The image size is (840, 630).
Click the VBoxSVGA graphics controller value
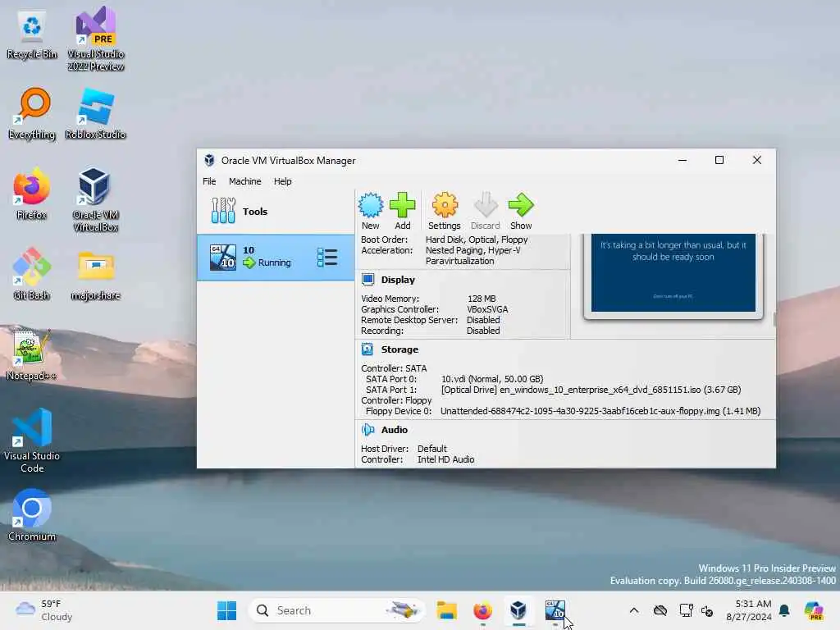487,309
